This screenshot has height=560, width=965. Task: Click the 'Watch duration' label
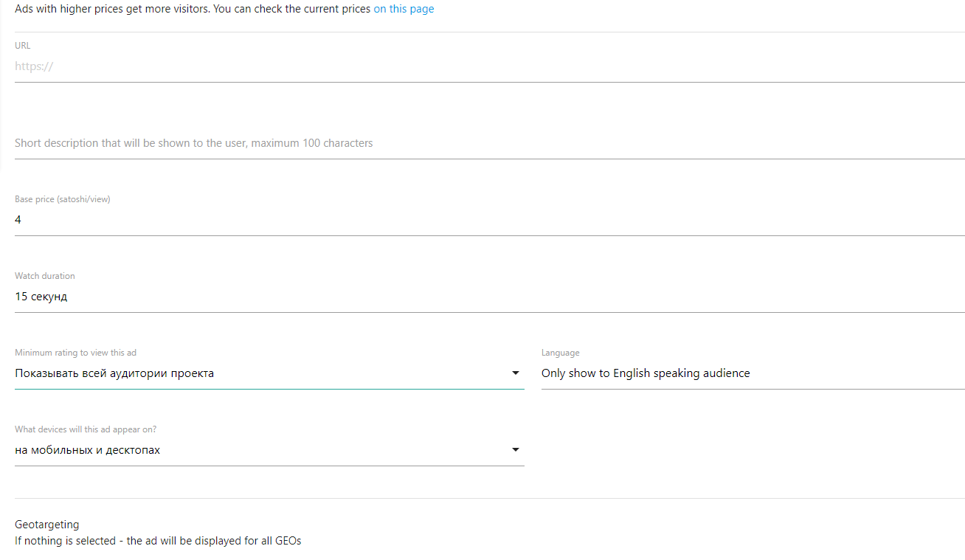45,276
